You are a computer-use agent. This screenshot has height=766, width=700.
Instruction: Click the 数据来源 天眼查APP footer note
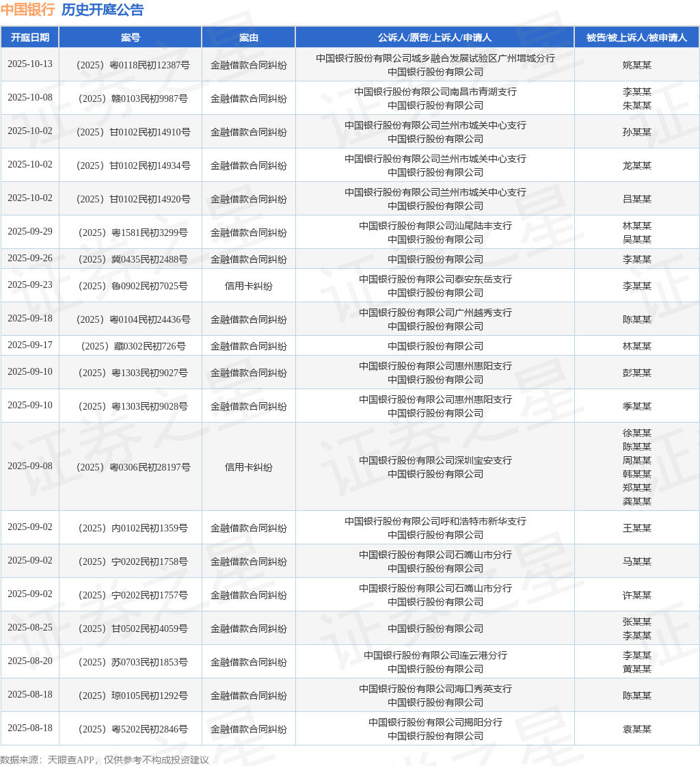[x=105, y=760]
